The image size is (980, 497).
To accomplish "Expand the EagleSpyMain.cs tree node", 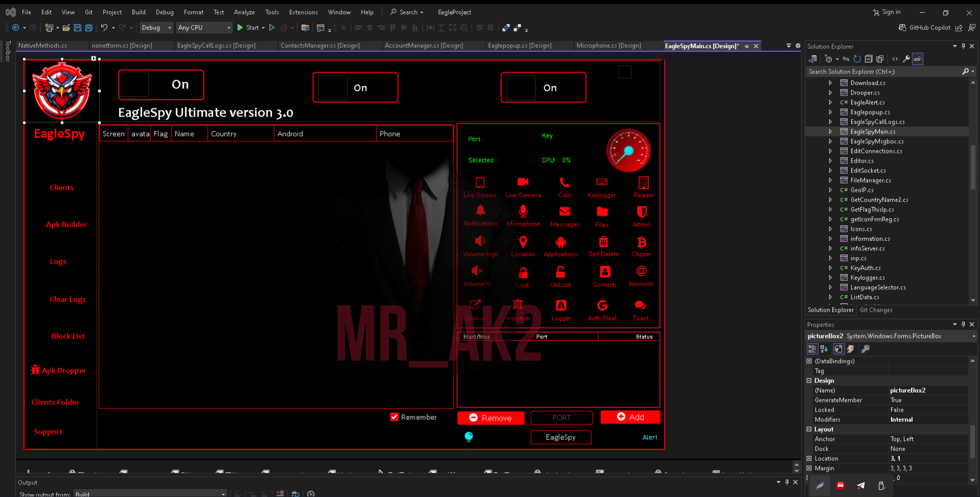I will click(830, 131).
